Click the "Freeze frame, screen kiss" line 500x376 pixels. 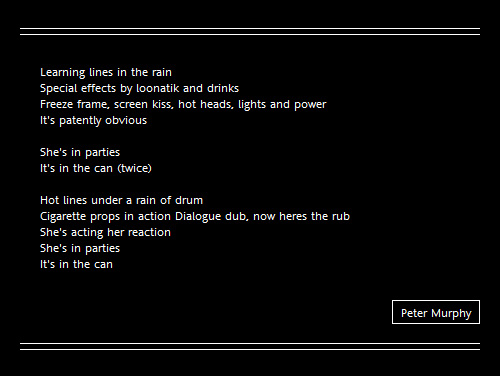[x=183, y=104]
